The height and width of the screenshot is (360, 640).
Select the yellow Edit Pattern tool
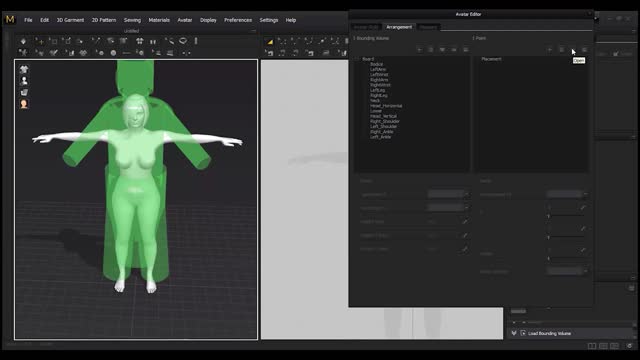coord(270,41)
